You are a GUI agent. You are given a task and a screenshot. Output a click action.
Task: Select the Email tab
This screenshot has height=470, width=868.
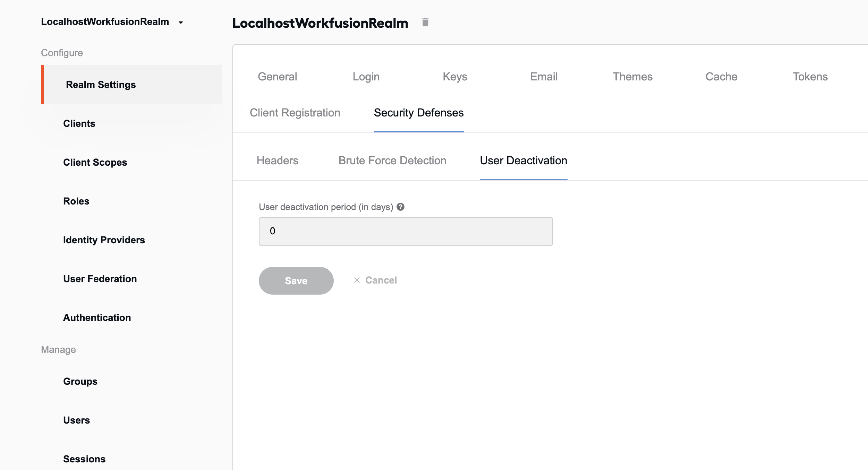[544, 77]
